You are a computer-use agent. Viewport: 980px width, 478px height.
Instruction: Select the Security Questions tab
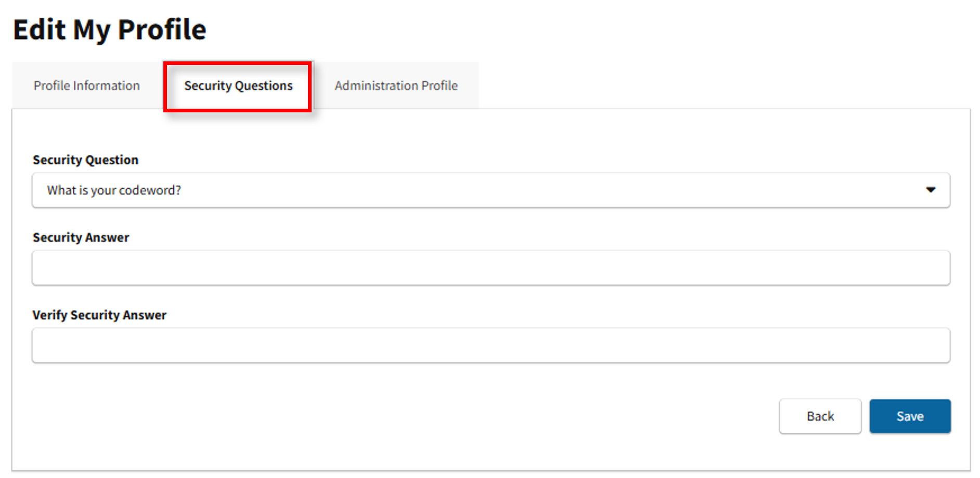pyautogui.click(x=238, y=86)
